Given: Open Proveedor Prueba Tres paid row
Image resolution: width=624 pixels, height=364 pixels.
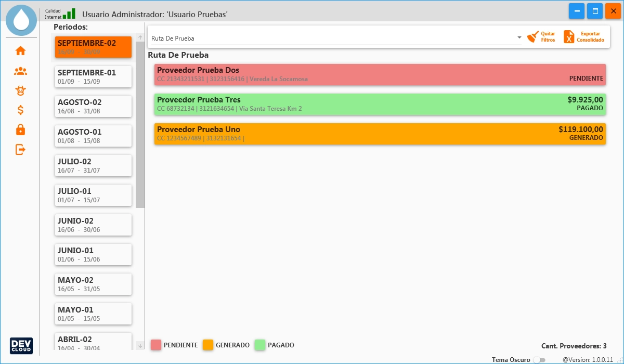Looking at the screenshot, I should (380, 104).
